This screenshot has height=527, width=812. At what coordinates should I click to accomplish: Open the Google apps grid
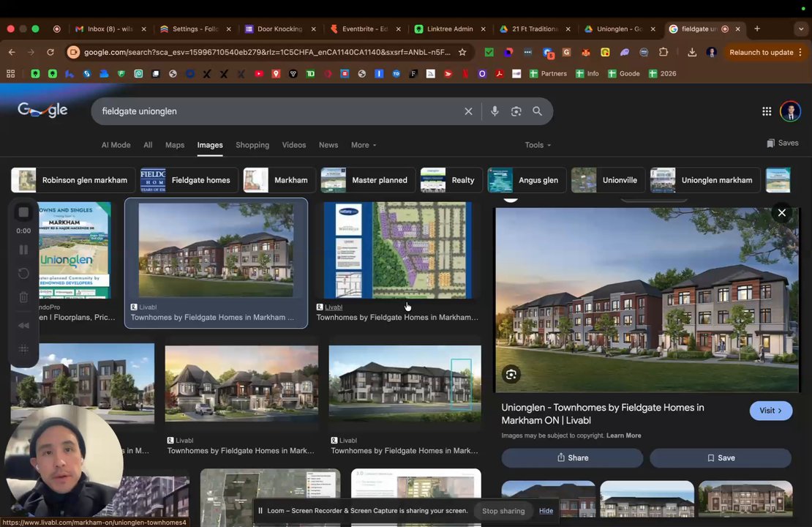pos(767,111)
